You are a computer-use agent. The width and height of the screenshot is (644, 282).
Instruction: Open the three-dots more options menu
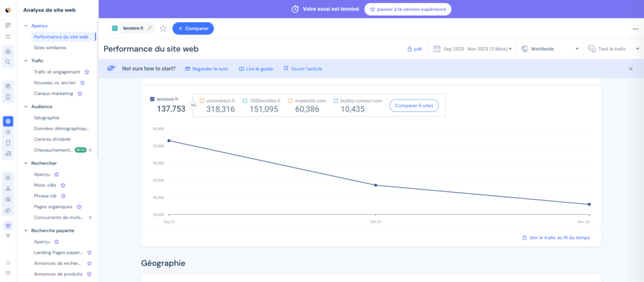click(x=635, y=28)
